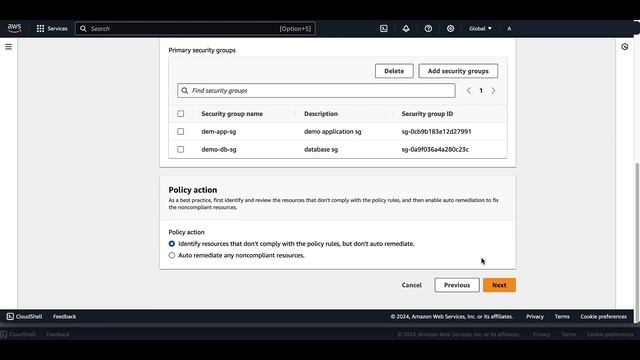Toggle the select-all security groups checkbox
The width and height of the screenshot is (640, 360).
[180, 113]
